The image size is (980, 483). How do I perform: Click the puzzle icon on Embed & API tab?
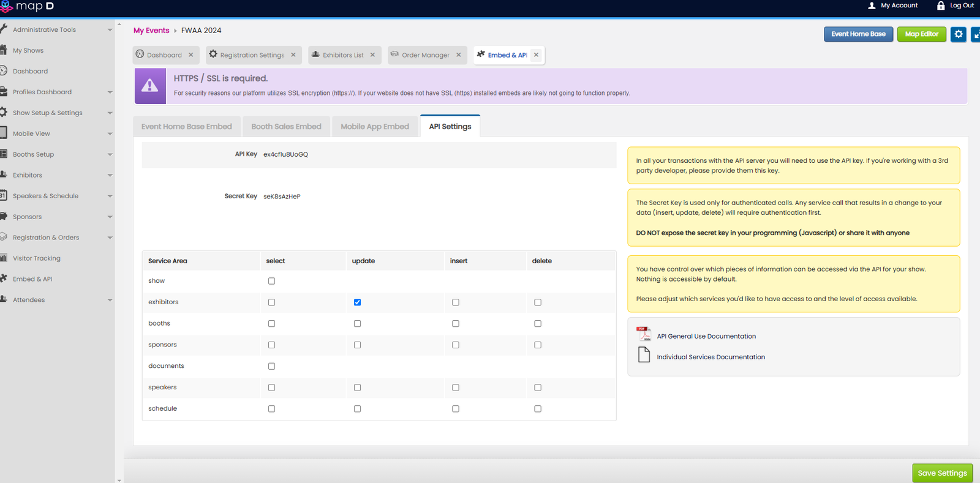click(x=481, y=54)
